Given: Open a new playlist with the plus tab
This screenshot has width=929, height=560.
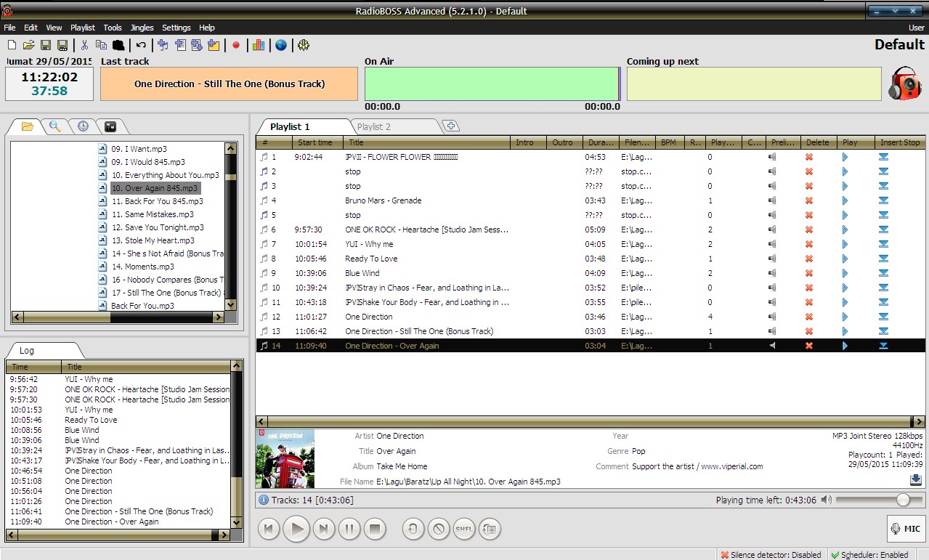Looking at the screenshot, I should (451, 124).
